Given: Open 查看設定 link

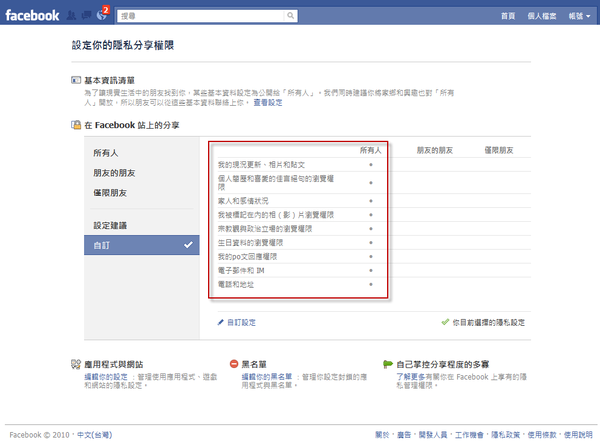Looking at the screenshot, I should click(268, 103).
